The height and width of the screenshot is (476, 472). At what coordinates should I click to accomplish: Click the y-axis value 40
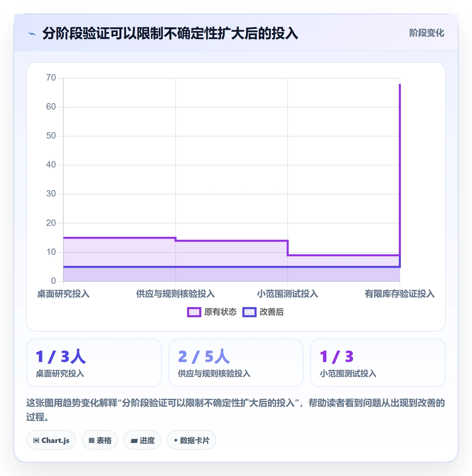(51, 165)
